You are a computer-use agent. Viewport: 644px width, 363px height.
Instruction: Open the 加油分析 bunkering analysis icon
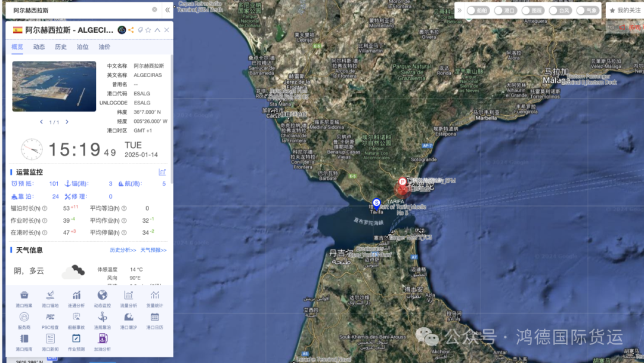pos(103,339)
